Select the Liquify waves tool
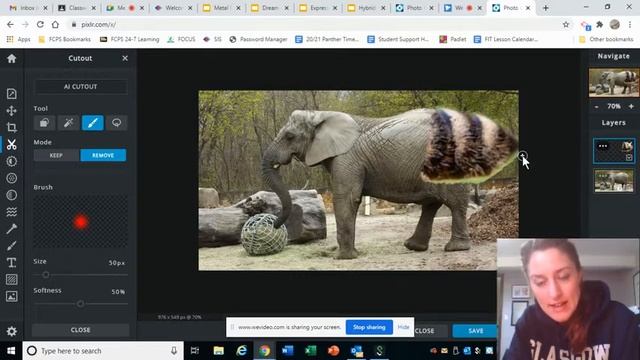The height and width of the screenshot is (360, 640). point(11,212)
